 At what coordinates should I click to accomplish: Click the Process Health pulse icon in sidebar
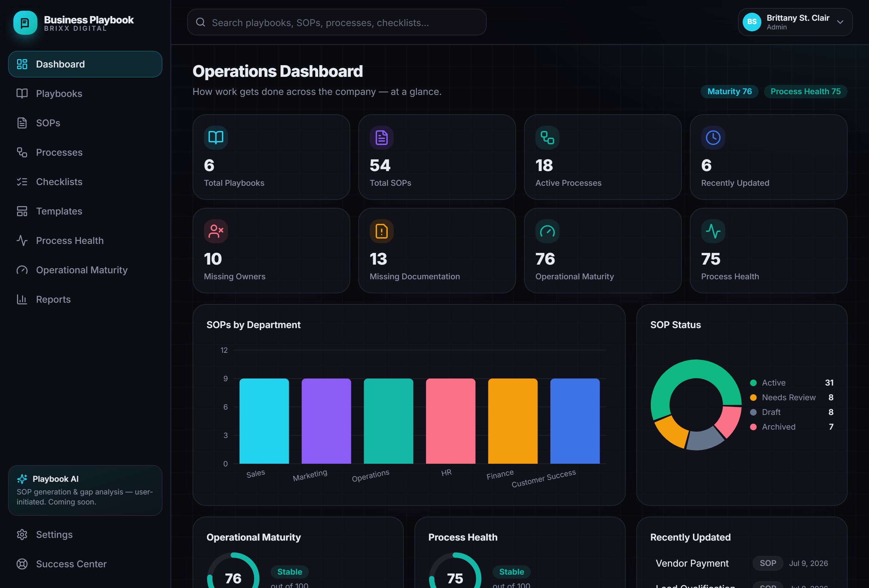(22, 240)
